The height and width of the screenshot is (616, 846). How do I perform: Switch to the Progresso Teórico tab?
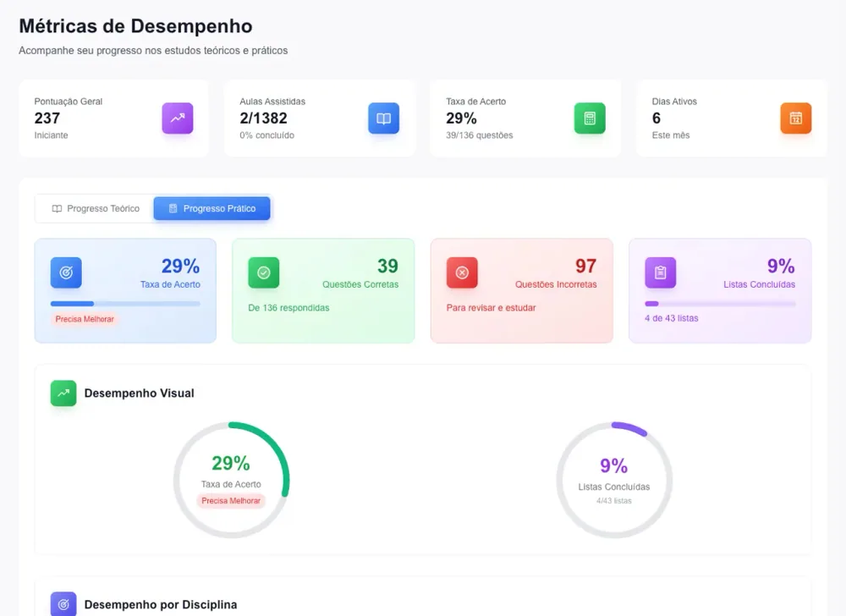(95, 208)
